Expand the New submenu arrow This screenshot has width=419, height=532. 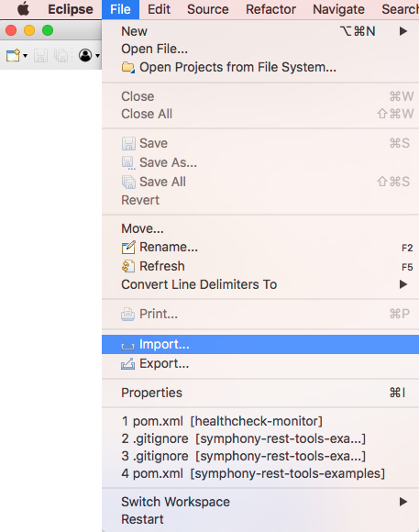(x=403, y=31)
